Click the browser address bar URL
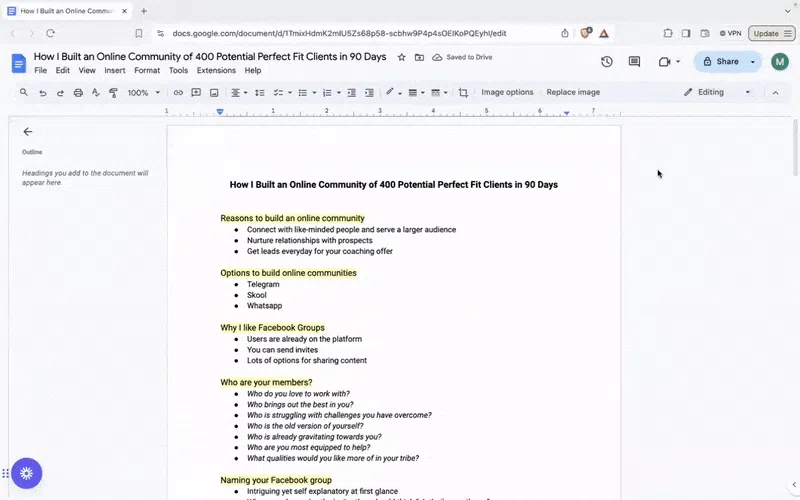Screen dimensions: 800x500 339,33
